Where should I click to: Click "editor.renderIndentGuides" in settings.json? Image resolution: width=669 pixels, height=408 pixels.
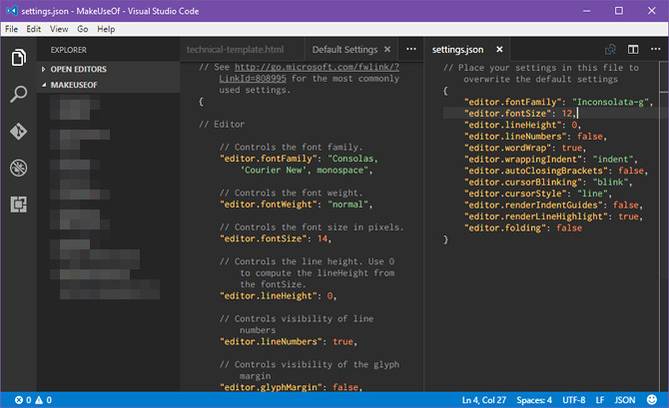pos(533,205)
